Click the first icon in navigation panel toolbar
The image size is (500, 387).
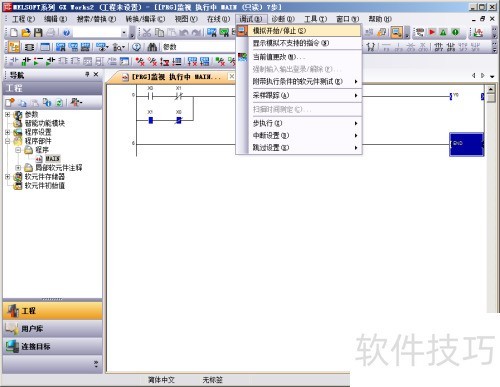[x=10, y=103]
